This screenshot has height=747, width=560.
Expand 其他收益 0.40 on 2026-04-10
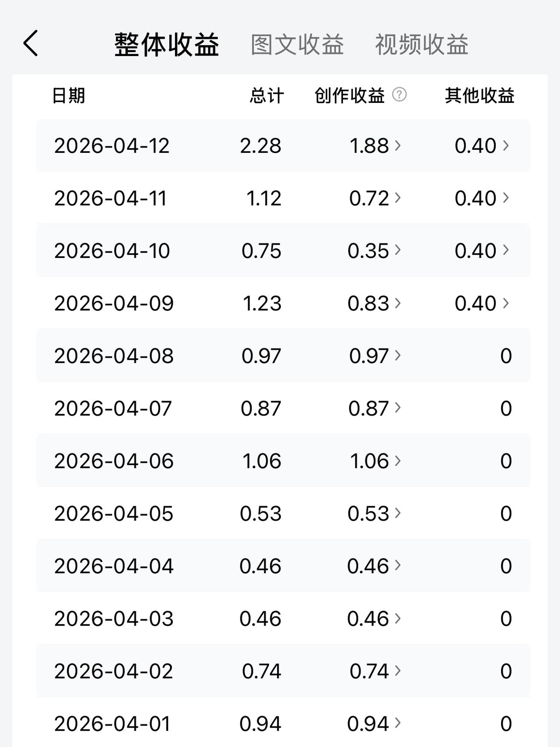[482, 250]
